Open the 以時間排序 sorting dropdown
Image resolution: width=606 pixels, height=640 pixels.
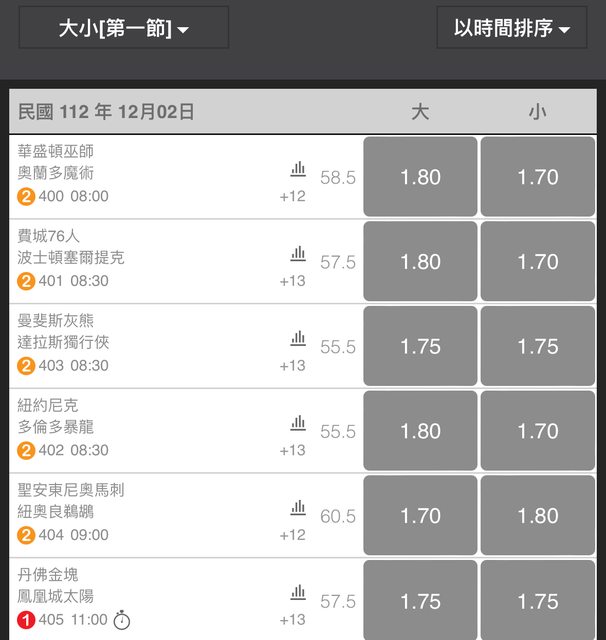tap(512, 28)
